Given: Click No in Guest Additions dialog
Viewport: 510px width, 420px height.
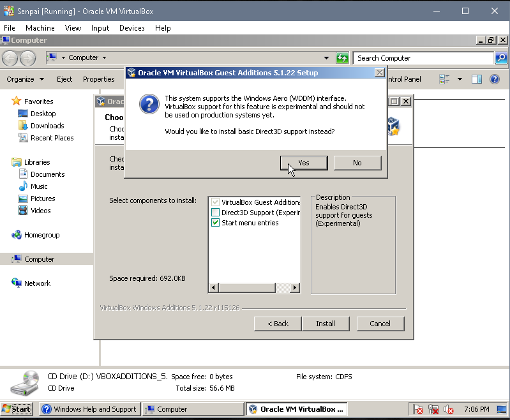Looking at the screenshot, I should coord(357,163).
